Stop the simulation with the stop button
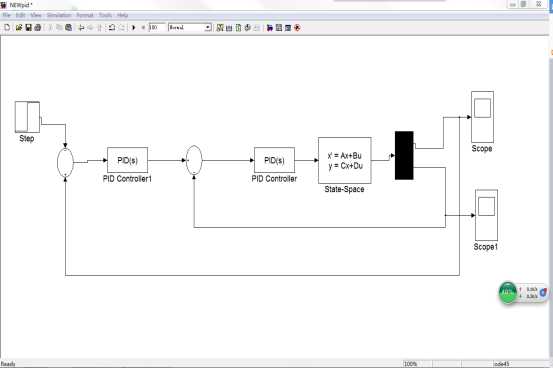Screen dimensions: 553x368 pos(143,28)
